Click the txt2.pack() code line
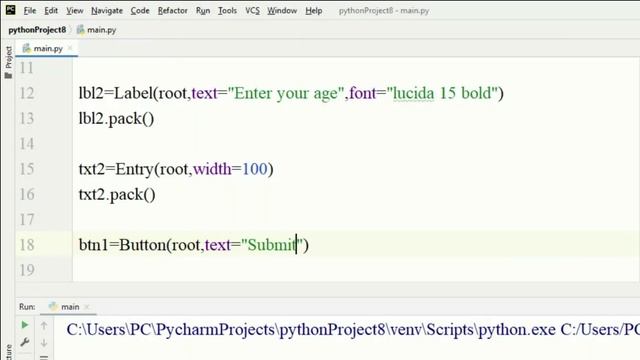This screenshot has height=360, width=640. pyautogui.click(x=117, y=195)
